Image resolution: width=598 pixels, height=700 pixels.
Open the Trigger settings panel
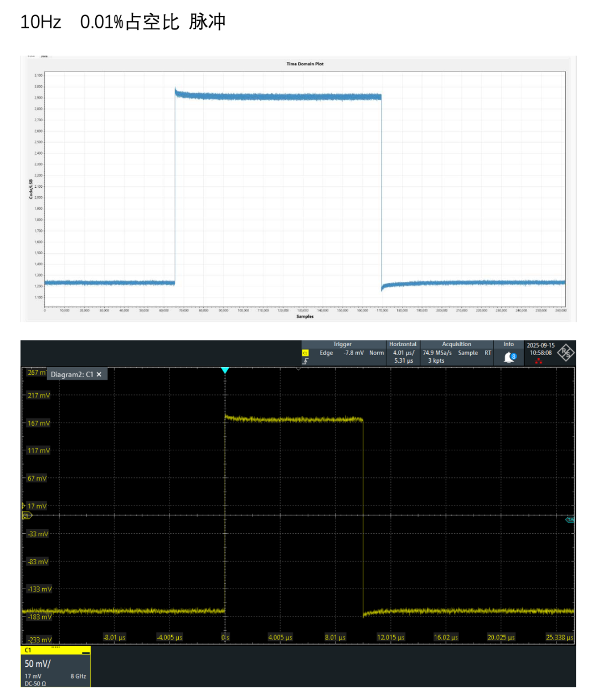pos(342,344)
